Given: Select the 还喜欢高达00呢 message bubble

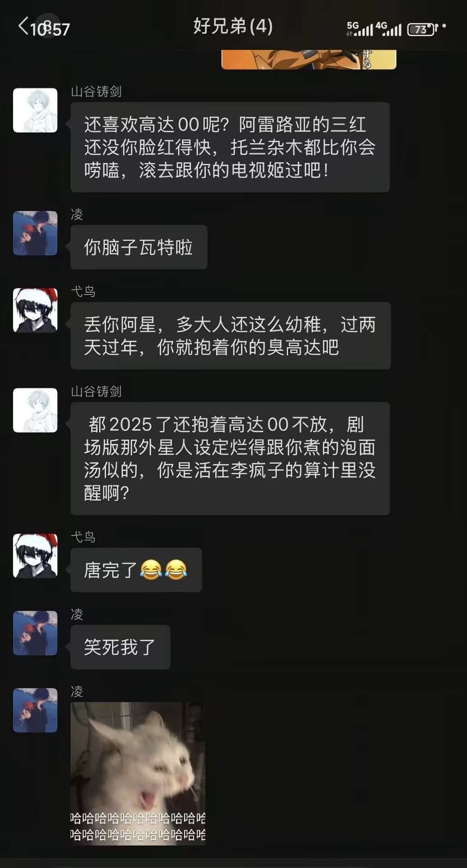Looking at the screenshot, I should click(230, 147).
